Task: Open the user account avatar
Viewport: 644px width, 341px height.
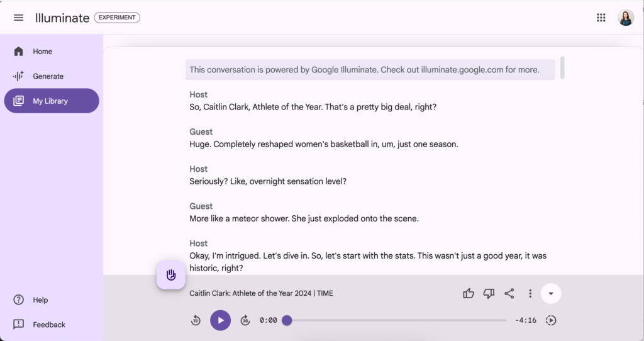Action: point(626,18)
